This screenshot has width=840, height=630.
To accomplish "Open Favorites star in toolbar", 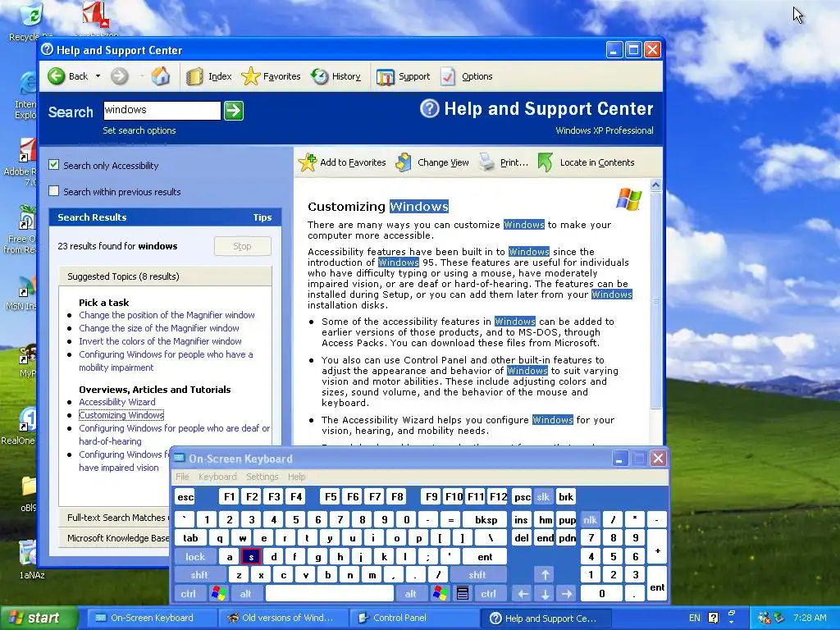I will click(251, 76).
